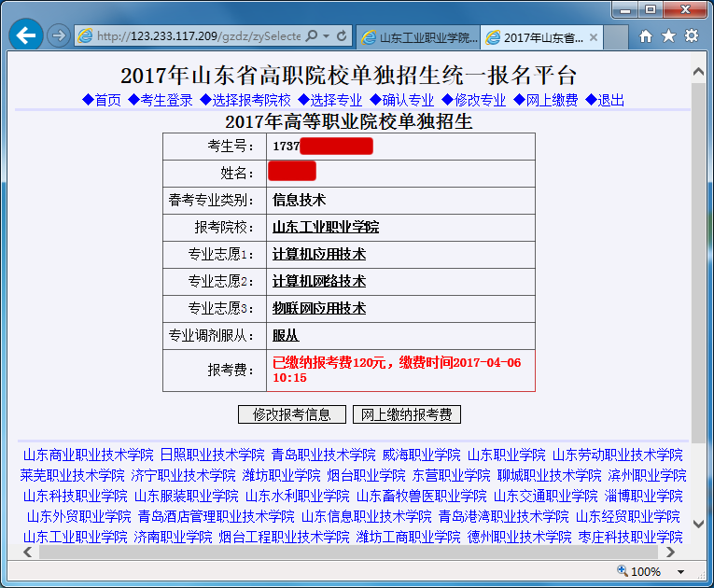Click the browser Forward arrow button
Image resolution: width=714 pixels, height=588 pixels.
click(58, 35)
